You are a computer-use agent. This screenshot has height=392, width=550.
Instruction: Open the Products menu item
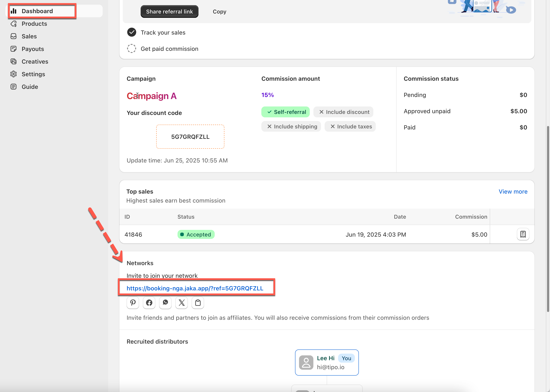click(34, 24)
